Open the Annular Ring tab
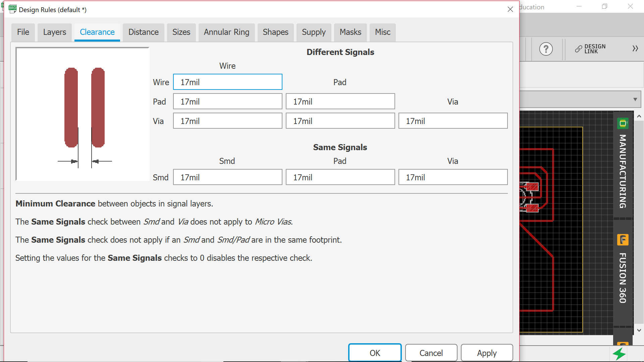Viewport: 644px width, 362px height. tap(226, 32)
